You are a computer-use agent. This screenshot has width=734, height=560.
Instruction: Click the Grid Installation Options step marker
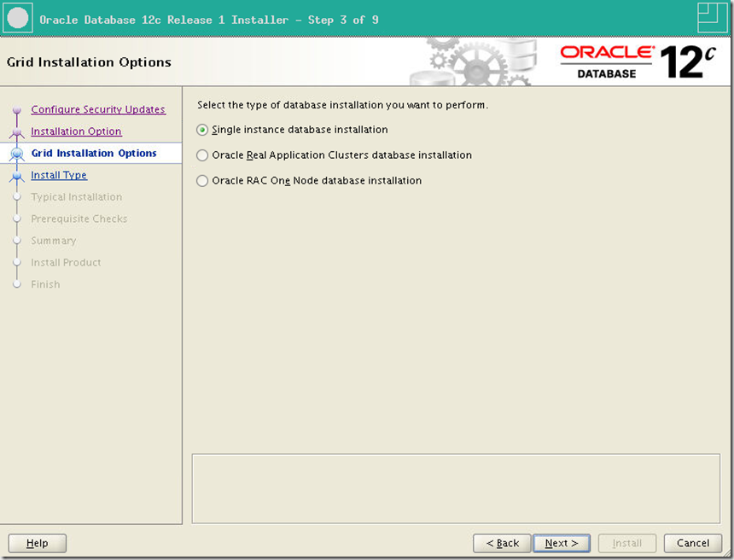[x=17, y=154]
